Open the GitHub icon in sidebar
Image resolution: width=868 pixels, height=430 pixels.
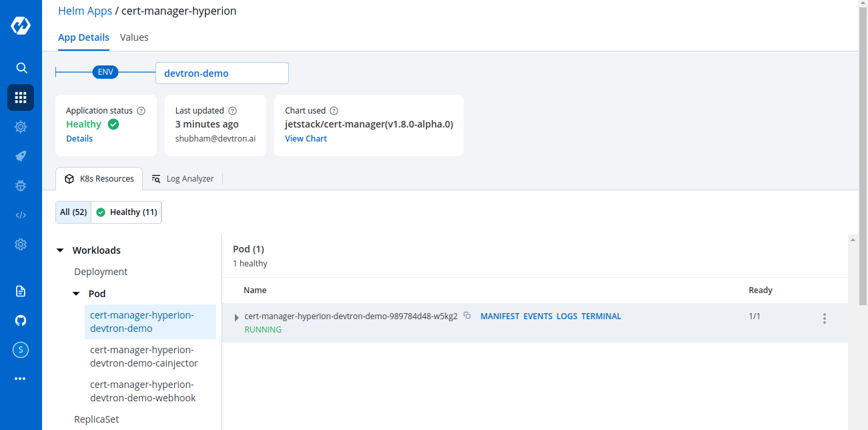[21, 320]
